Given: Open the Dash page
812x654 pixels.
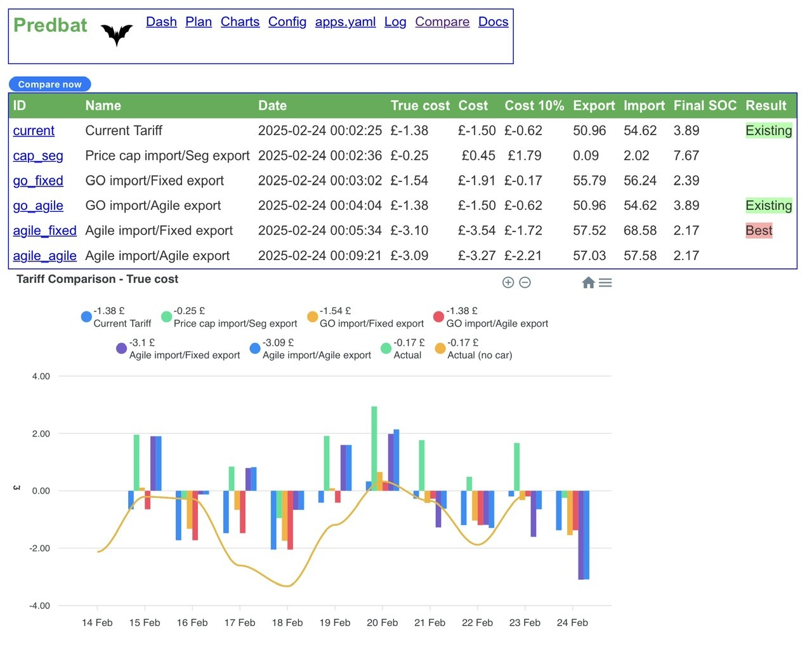Looking at the screenshot, I should click(x=161, y=22).
